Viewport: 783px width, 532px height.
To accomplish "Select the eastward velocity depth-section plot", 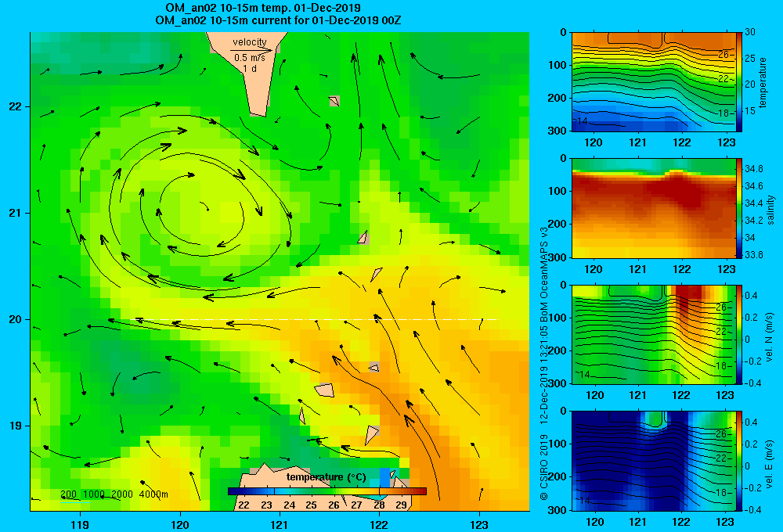I will point(654,461).
